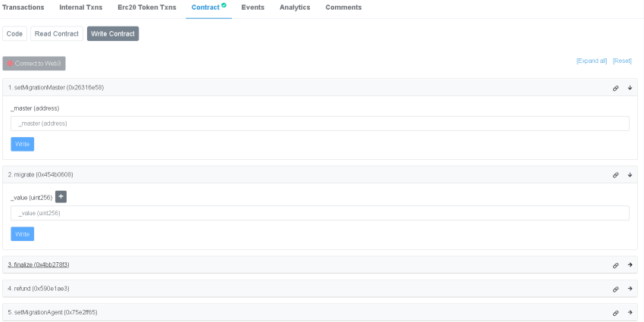Click the Reset link

point(622,61)
